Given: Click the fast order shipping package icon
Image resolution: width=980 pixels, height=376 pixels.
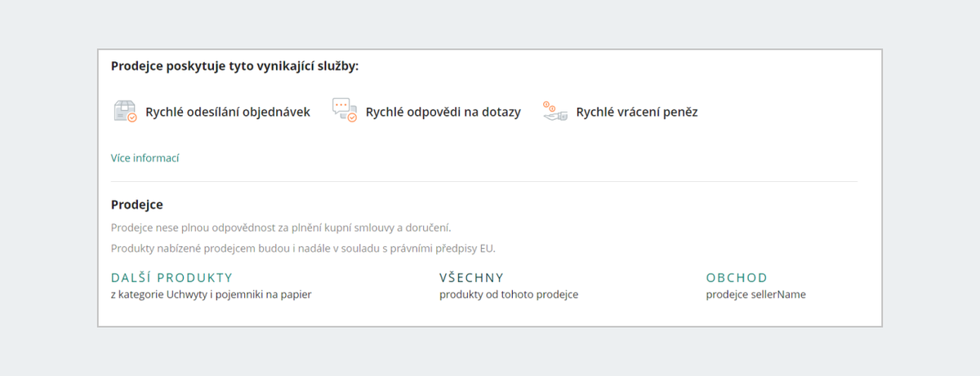Looking at the screenshot, I should 125,112.
